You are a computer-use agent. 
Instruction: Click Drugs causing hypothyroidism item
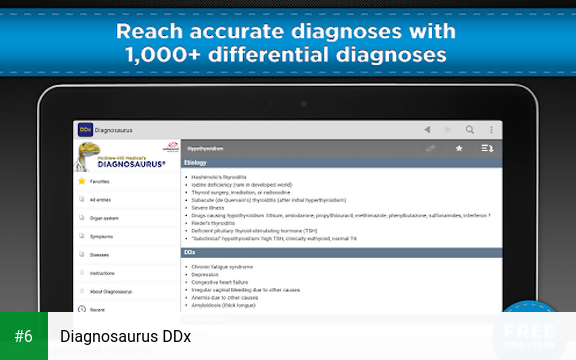tap(341, 216)
